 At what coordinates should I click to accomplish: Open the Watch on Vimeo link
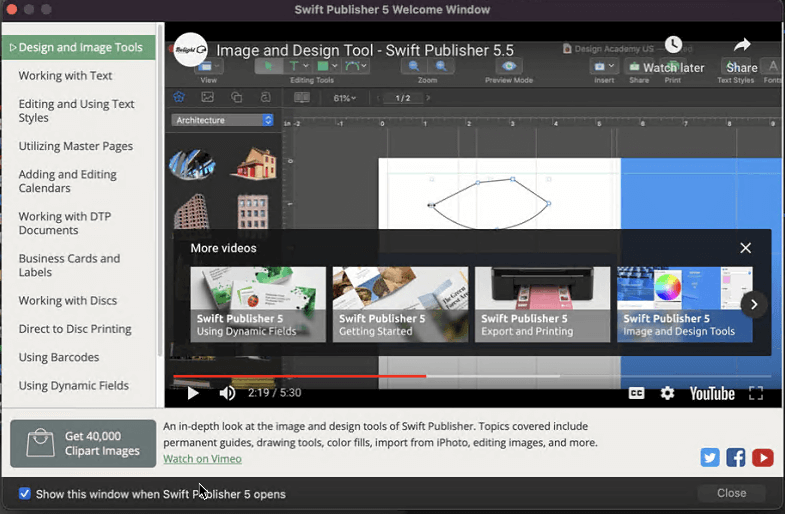pyautogui.click(x=202, y=459)
